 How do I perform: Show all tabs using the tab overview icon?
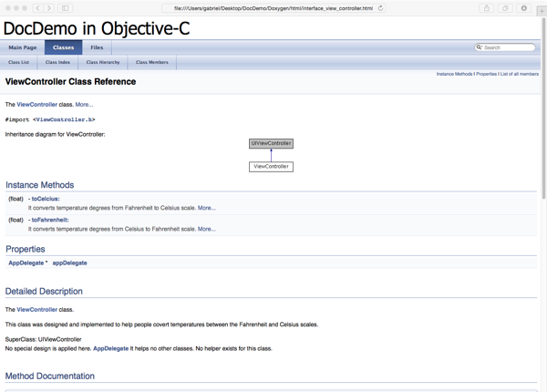505,8
